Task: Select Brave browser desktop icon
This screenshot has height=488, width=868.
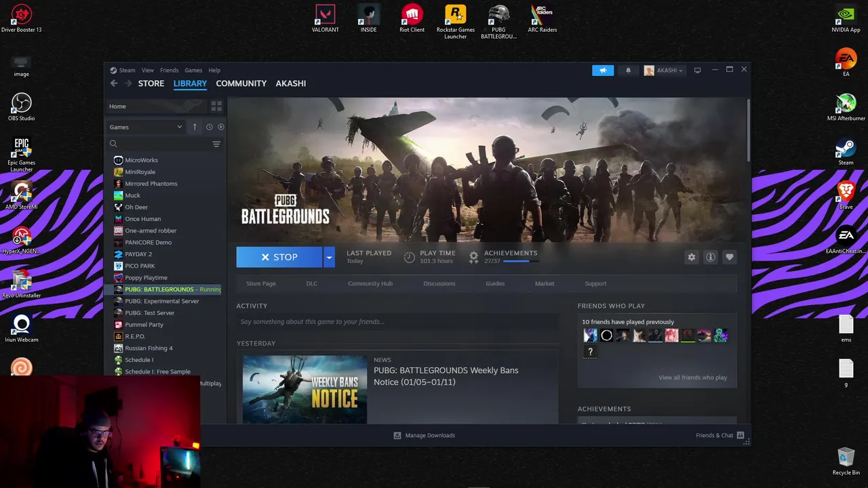Action: 846,196
